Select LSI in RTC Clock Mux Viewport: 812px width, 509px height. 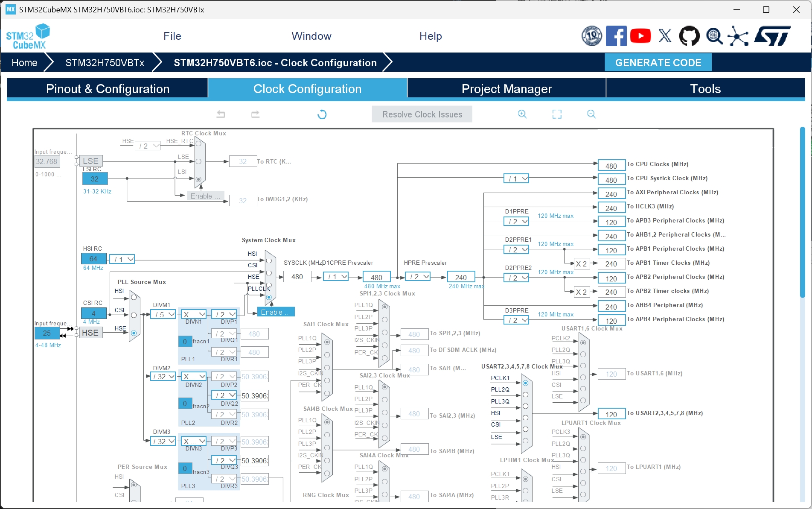tap(198, 179)
